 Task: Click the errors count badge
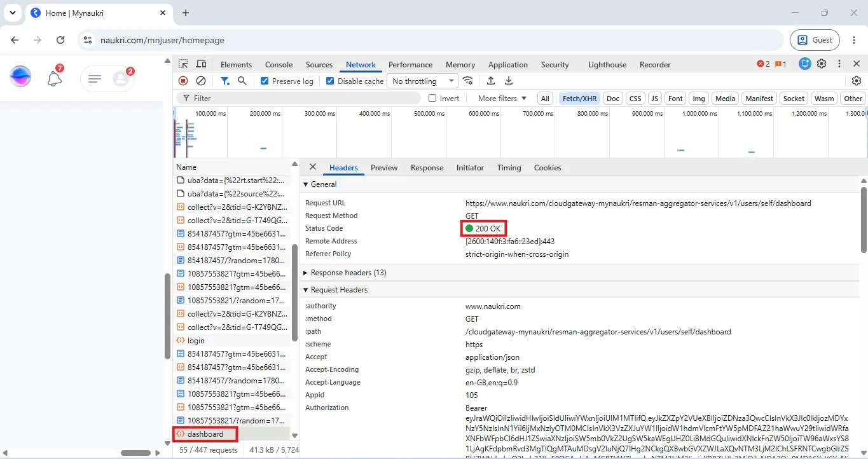763,64
